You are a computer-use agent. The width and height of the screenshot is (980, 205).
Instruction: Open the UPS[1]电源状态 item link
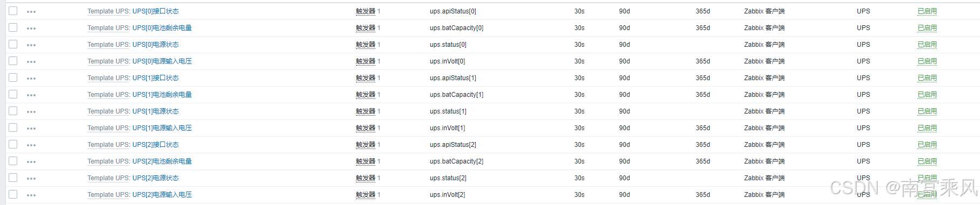(x=156, y=111)
